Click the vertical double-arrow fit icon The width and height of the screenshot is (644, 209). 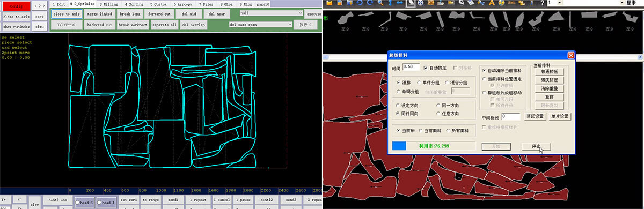390,3
